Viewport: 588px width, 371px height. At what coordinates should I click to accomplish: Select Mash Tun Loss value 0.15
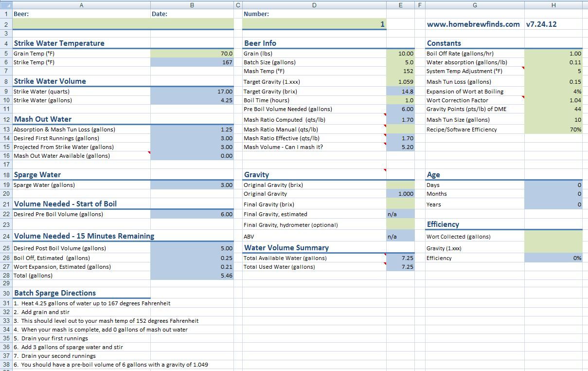[553, 82]
